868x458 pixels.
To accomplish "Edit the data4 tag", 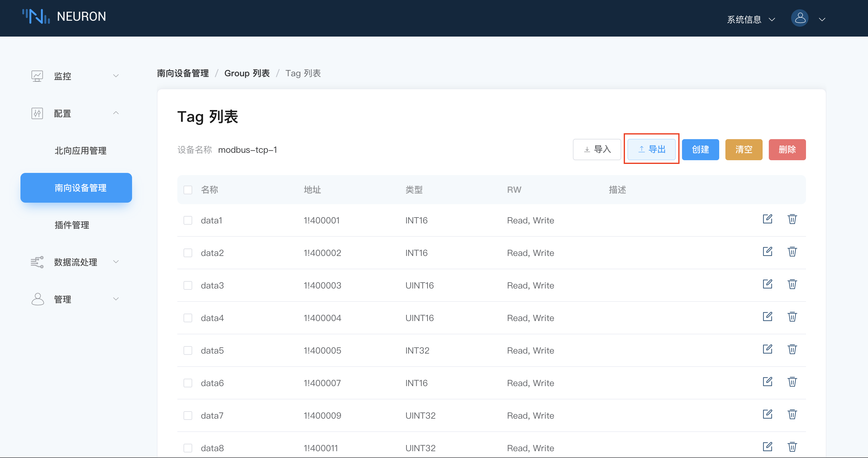I will click(767, 317).
